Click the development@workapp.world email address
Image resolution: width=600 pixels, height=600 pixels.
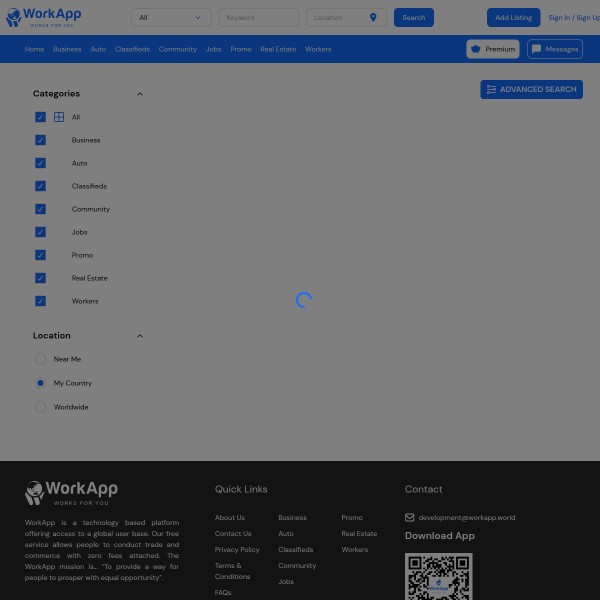(x=466, y=517)
